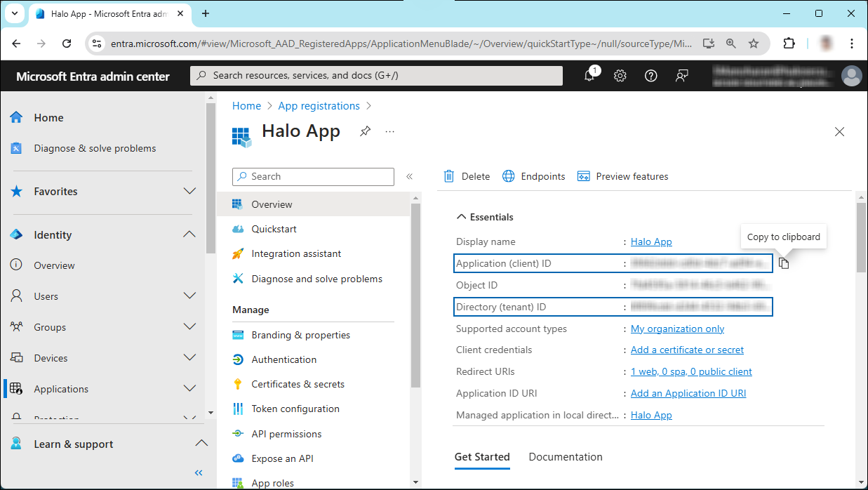Copy the Application (client) ID to clipboard
Screen dimensions: 868x490
coord(784,263)
